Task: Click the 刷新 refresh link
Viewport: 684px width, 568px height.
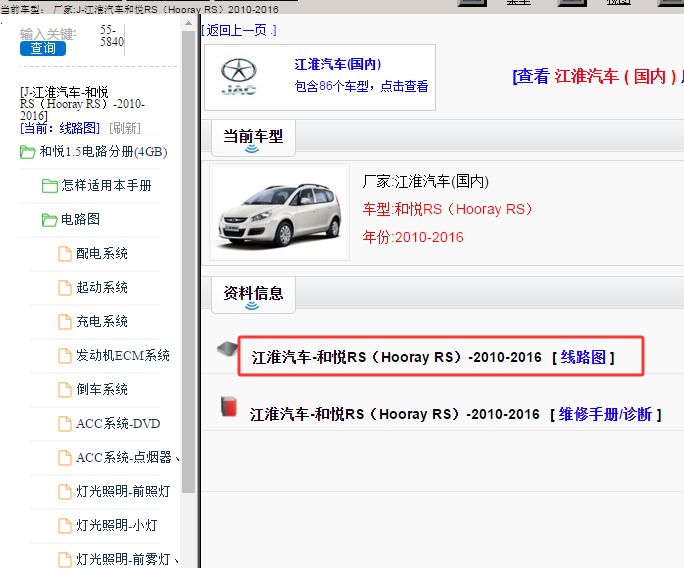Action: coord(125,128)
